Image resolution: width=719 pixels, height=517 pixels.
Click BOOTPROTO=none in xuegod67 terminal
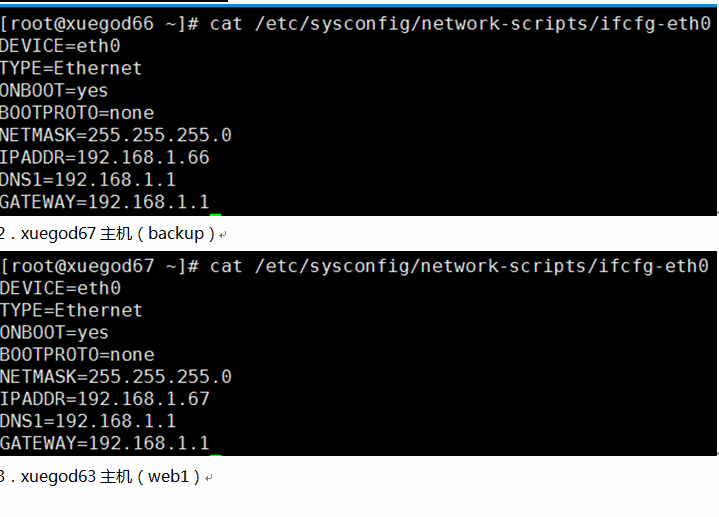77,355
